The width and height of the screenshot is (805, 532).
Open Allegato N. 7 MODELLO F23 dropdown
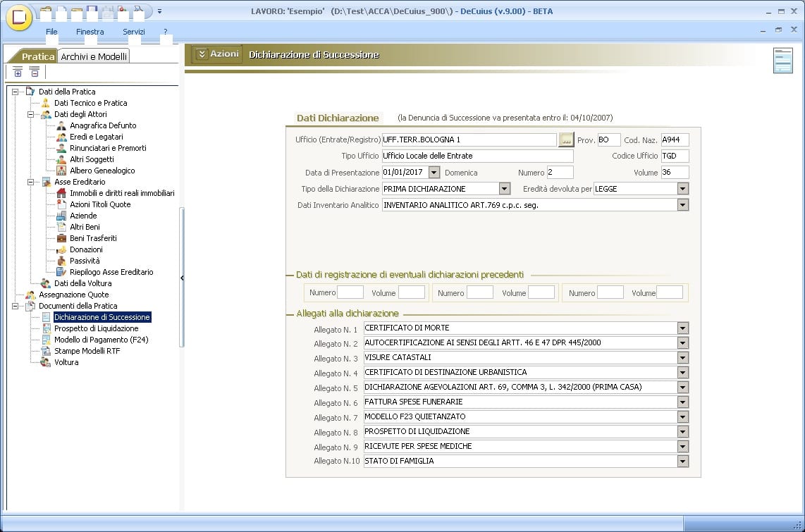click(682, 417)
